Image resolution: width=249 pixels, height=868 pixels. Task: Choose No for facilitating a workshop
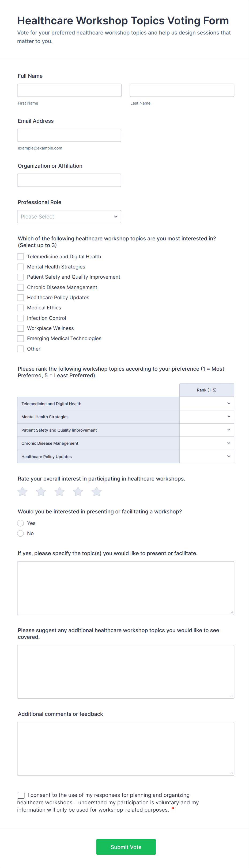(x=20, y=533)
